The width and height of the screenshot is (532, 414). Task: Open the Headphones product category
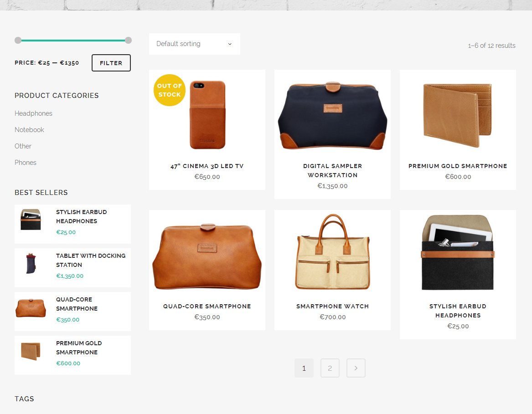click(x=33, y=113)
